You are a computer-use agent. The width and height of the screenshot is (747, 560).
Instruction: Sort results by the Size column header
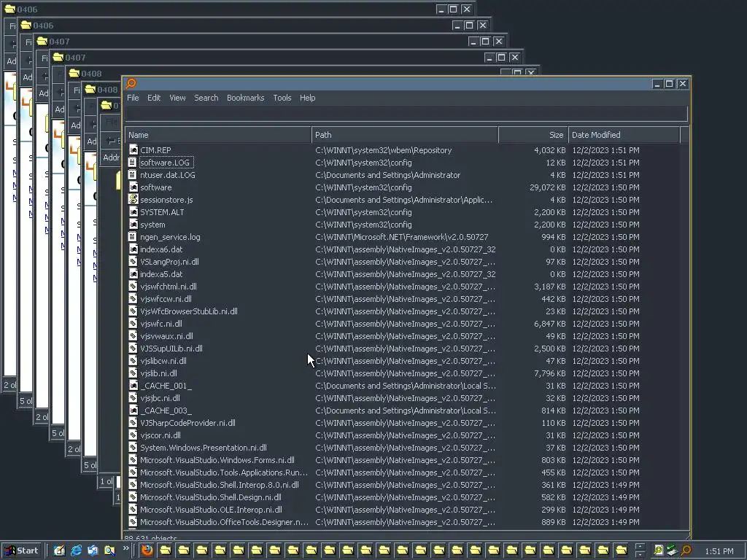click(533, 135)
